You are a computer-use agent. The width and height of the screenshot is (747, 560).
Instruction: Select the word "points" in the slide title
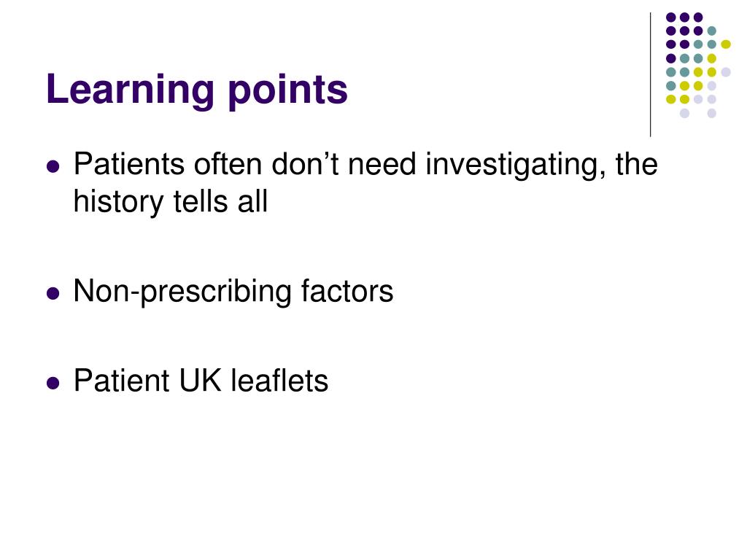[287, 91]
